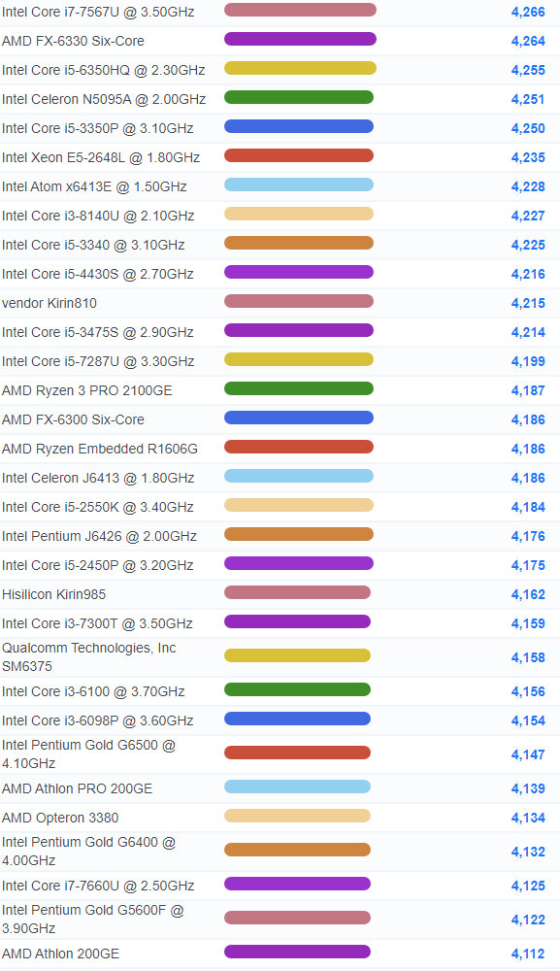The height and width of the screenshot is (971, 560).
Task: Choose Intel Core i5-3350P @ 3.10GHz
Action: [x=98, y=128]
